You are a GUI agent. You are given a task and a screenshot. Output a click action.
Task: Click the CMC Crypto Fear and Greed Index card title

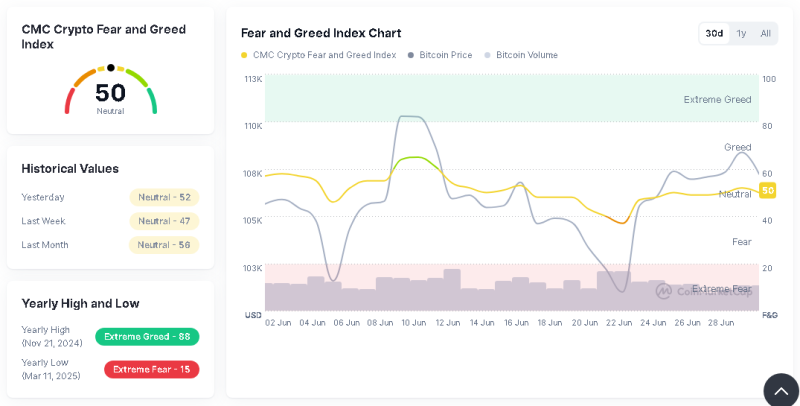pos(104,37)
